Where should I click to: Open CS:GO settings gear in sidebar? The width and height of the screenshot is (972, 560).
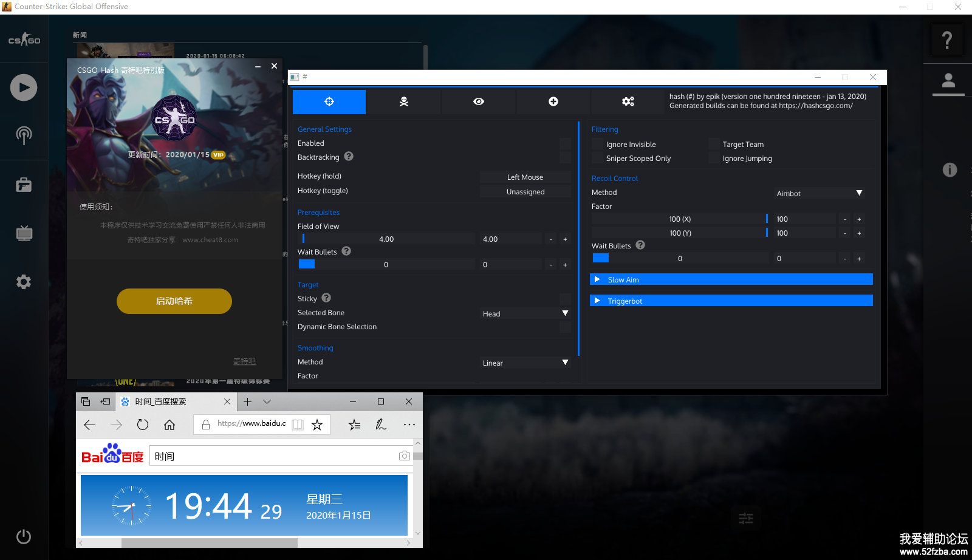click(24, 282)
